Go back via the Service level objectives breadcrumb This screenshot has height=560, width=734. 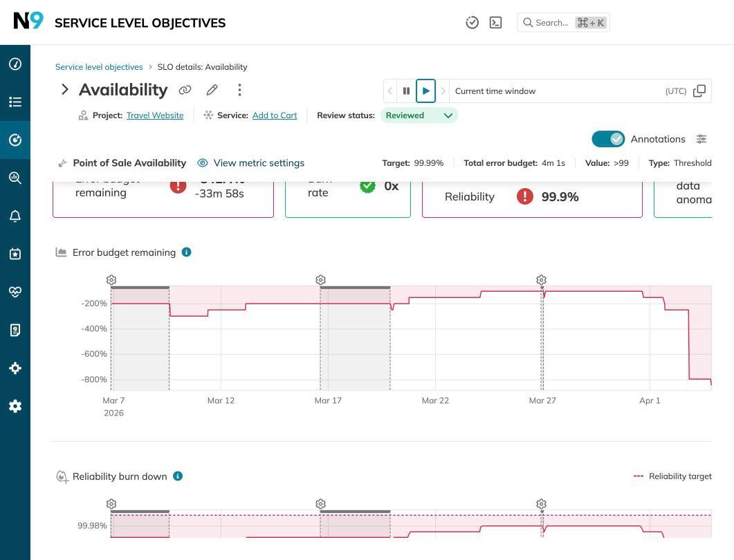pos(99,66)
